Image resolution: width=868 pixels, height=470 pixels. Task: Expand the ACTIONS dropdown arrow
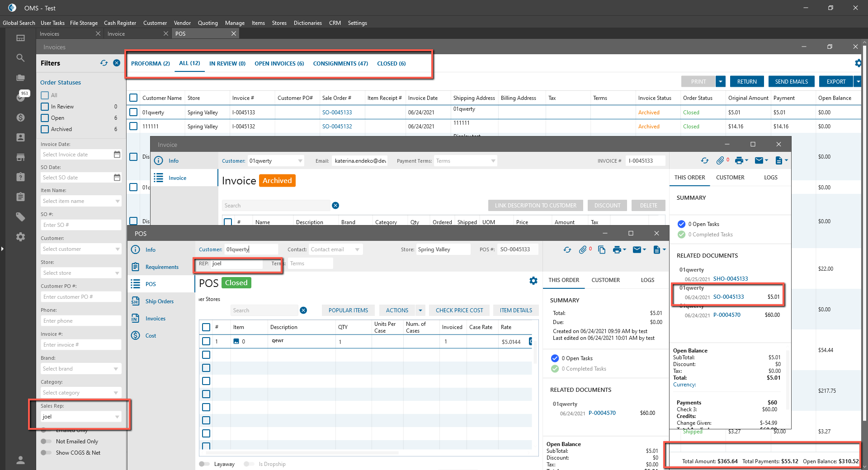point(420,310)
